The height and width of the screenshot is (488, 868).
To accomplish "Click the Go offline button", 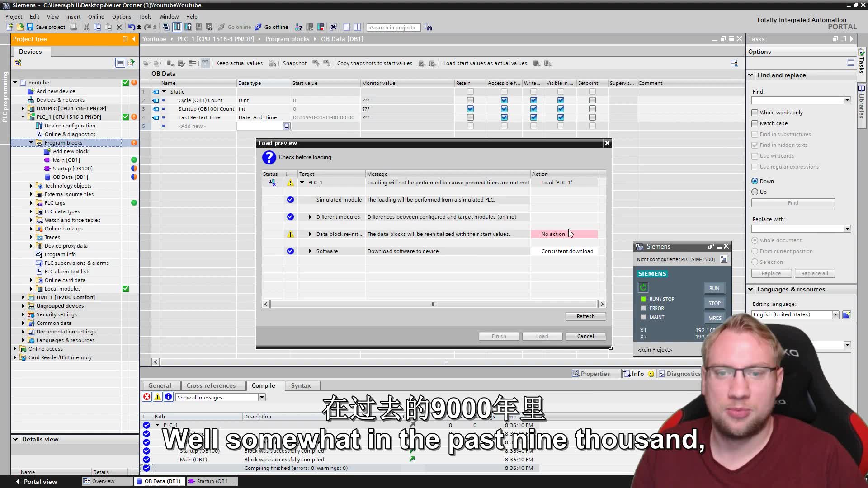I will coord(271,27).
